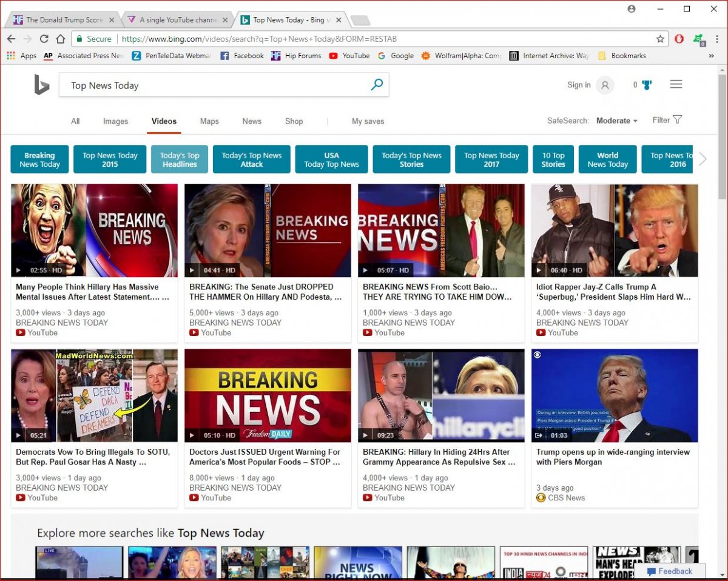Click the Top News Today 2017 chip
Screen dimensions: 728x581
click(491, 160)
